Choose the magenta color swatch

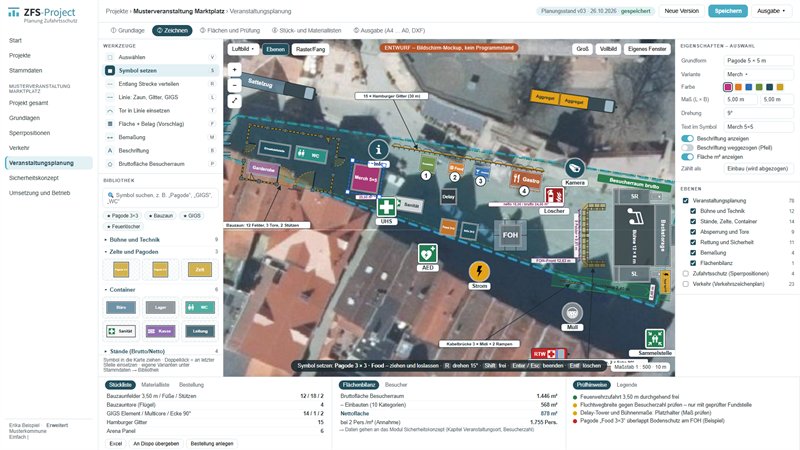(728, 87)
